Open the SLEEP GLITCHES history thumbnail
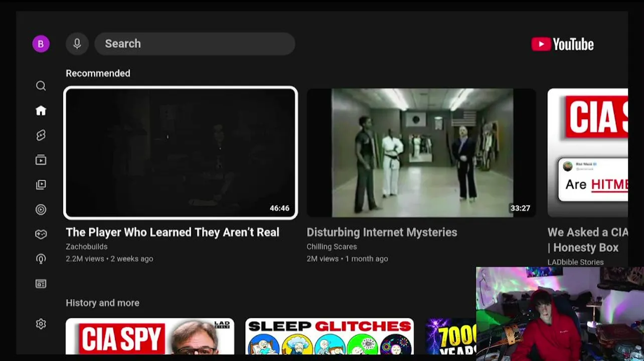The height and width of the screenshot is (361, 644). 330,336
